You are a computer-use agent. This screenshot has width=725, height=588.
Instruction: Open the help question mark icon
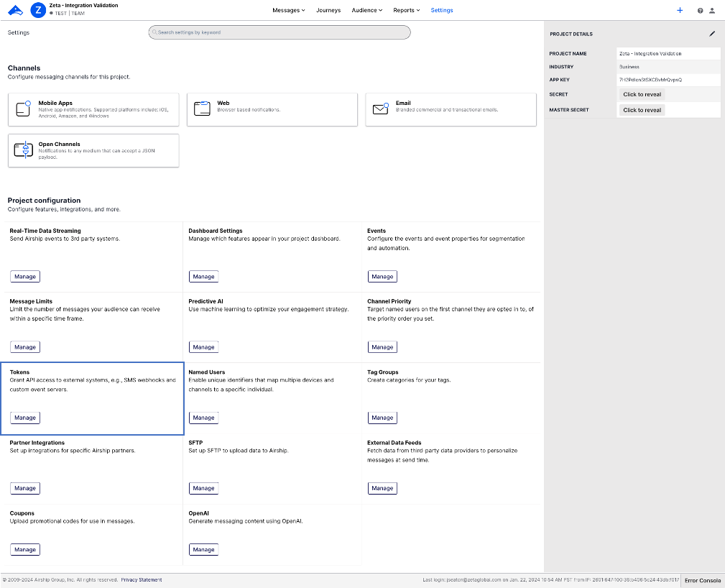[700, 11]
